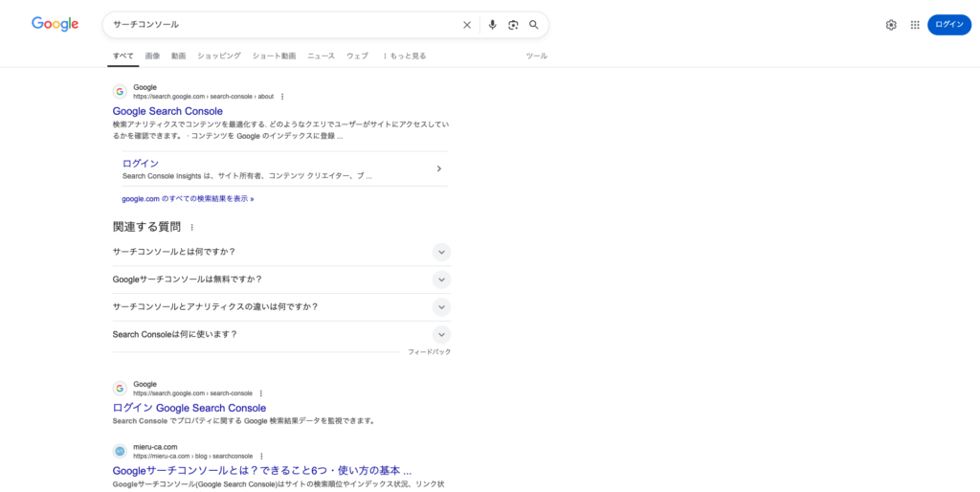
Task: Open the Google apps grid icon
Action: tap(915, 25)
